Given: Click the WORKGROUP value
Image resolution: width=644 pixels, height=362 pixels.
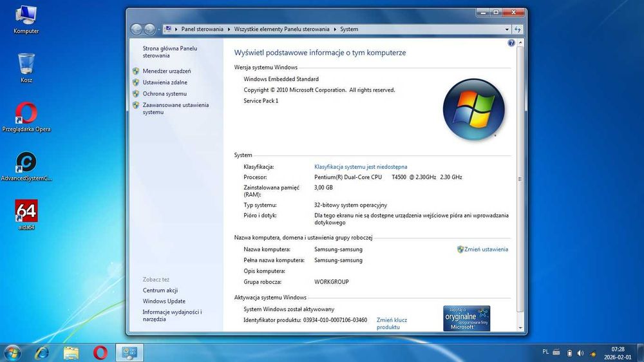Looking at the screenshot, I should [x=332, y=282].
